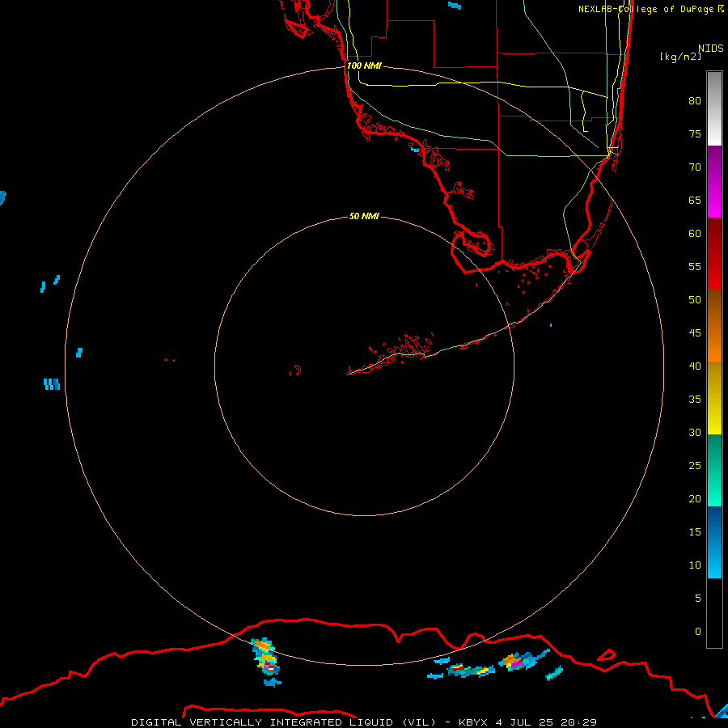Click the '70' value on the VIL scale
This screenshot has width=728, height=728.
click(x=695, y=167)
